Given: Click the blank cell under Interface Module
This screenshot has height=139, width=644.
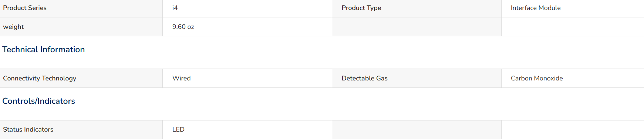Looking at the screenshot, I should click(x=573, y=27).
